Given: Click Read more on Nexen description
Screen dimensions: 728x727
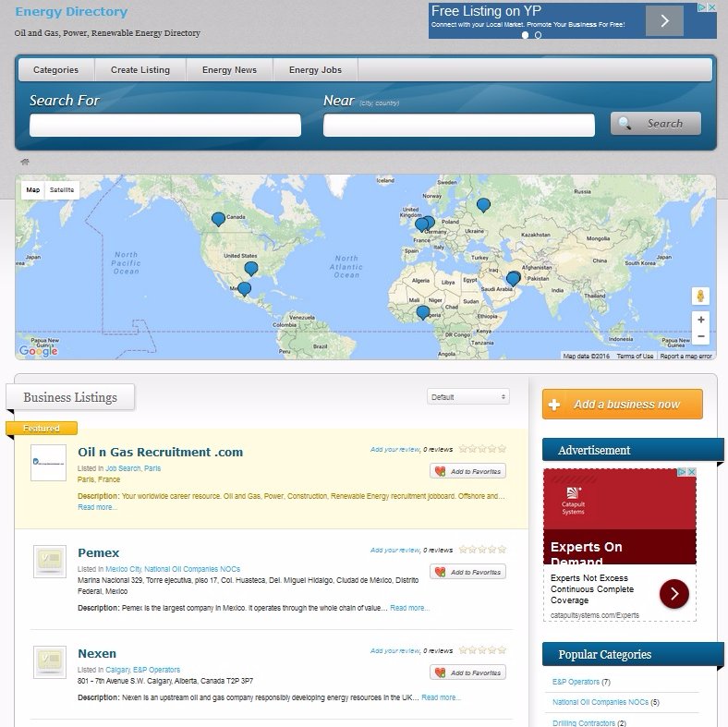Looking at the screenshot, I should coord(441,697).
